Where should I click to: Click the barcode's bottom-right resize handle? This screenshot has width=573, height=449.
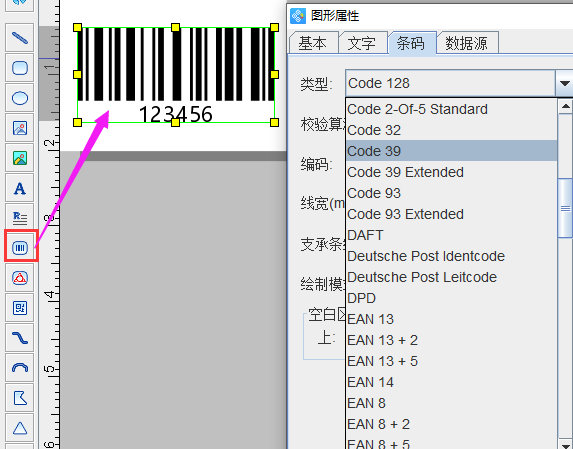coord(274,122)
